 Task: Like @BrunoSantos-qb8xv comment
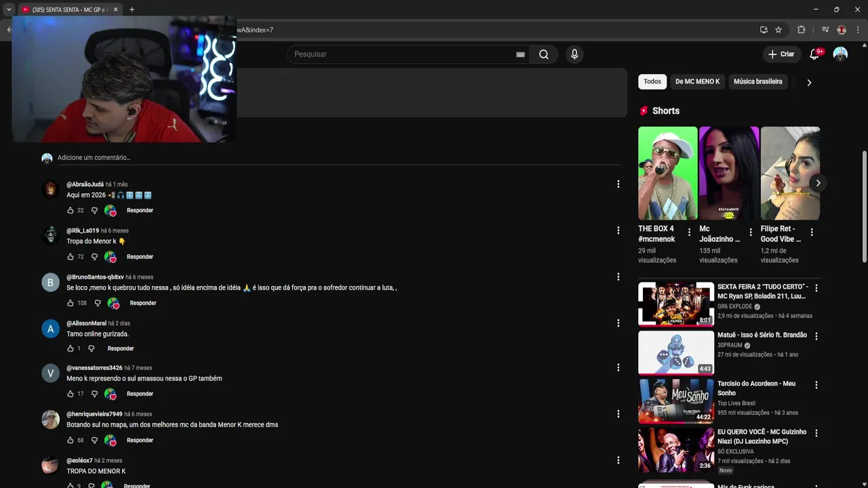[70, 303]
